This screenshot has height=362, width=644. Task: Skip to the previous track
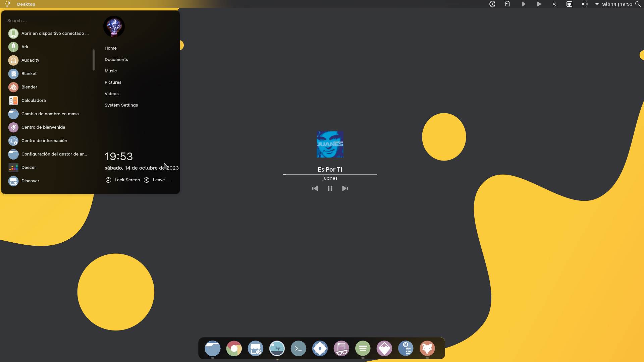315,188
